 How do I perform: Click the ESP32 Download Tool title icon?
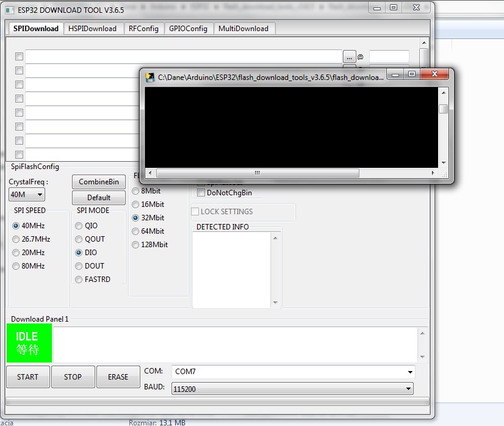click(10, 10)
